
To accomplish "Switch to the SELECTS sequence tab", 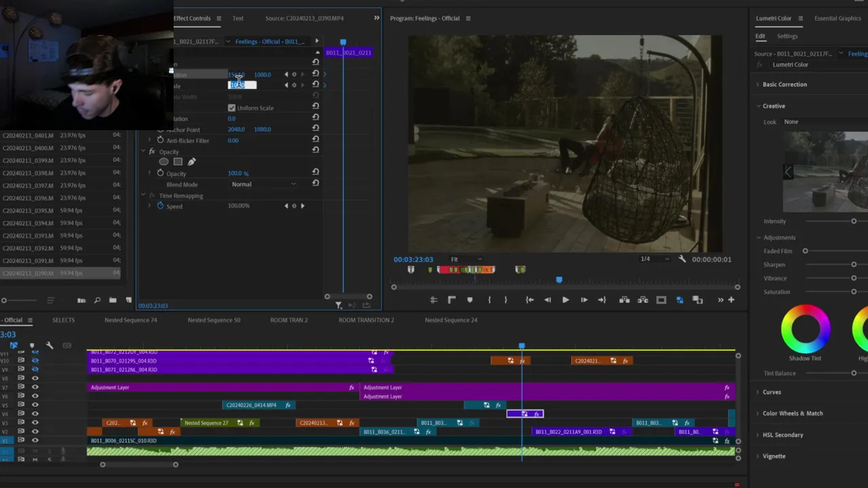I will click(x=63, y=320).
